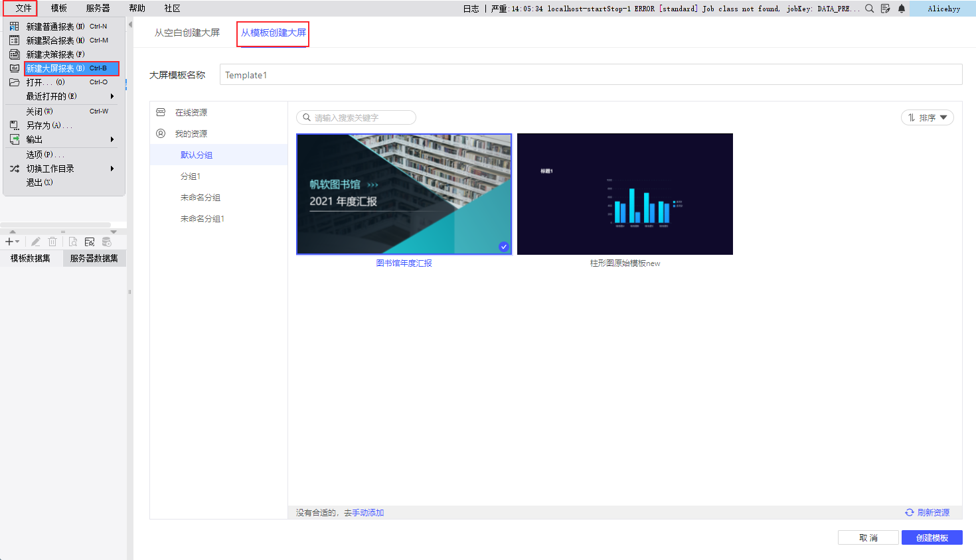This screenshot has height=560, width=976.
Task: Expand the 切换工作目录 submenu
Action: pos(64,169)
